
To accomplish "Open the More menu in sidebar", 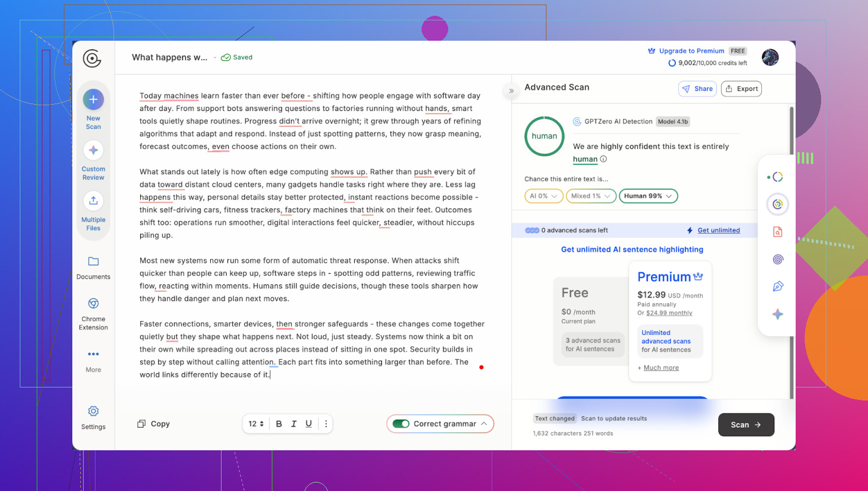I will (x=93, y=355).
